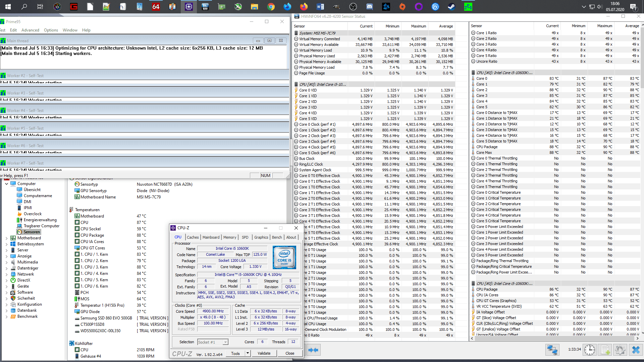Open Prime95 Edit menu
The image size is (644, 362).
pos(13,30)
